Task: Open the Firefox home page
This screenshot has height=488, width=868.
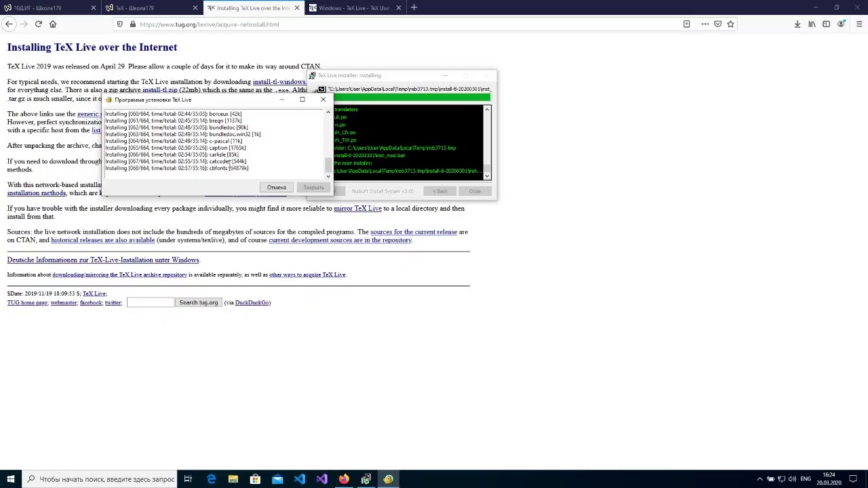Action: point(53,24)
